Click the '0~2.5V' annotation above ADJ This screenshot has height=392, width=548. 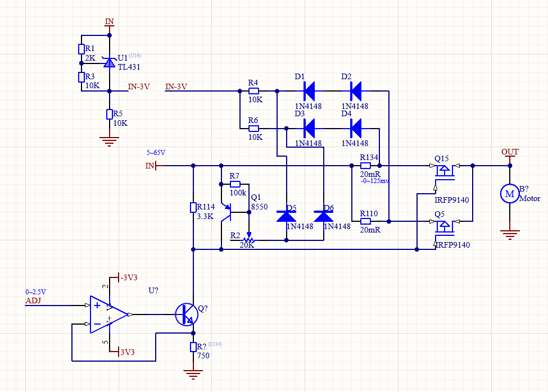coord(35,292)
